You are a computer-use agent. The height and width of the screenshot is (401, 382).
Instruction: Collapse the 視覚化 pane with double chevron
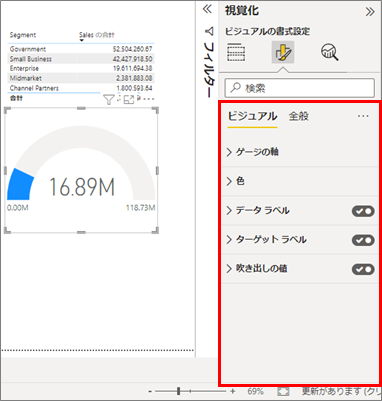click(370, 12)
